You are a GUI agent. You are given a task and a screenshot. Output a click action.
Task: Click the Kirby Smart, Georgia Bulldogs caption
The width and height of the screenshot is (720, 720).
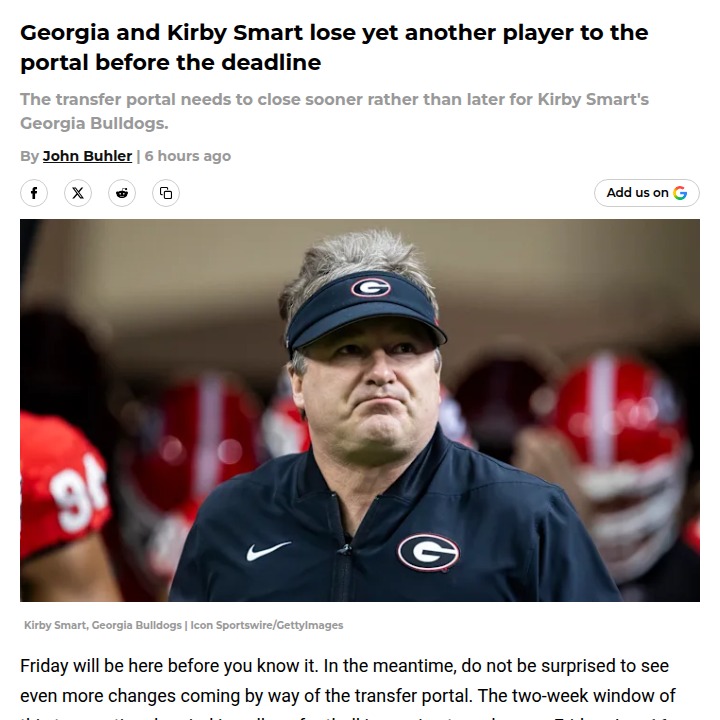point(103,625)
